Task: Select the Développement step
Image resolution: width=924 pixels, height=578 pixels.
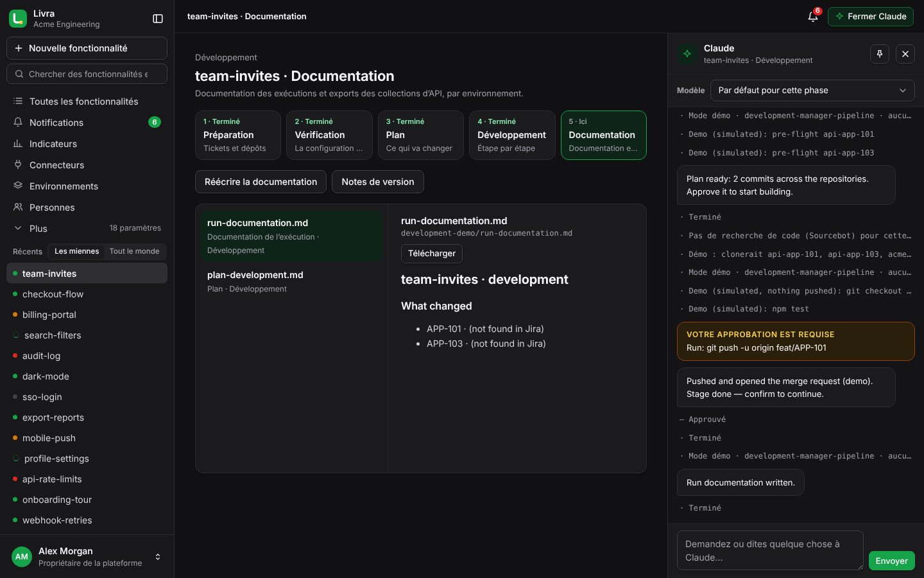Action: pyautogui.click(x=512, y=135)
